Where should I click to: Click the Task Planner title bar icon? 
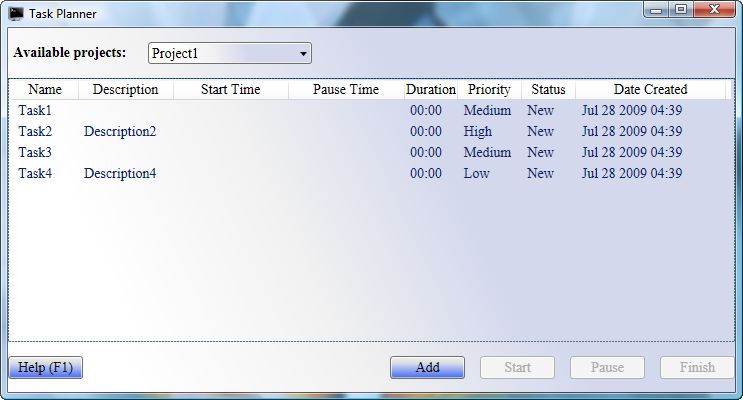pos(16,13)
